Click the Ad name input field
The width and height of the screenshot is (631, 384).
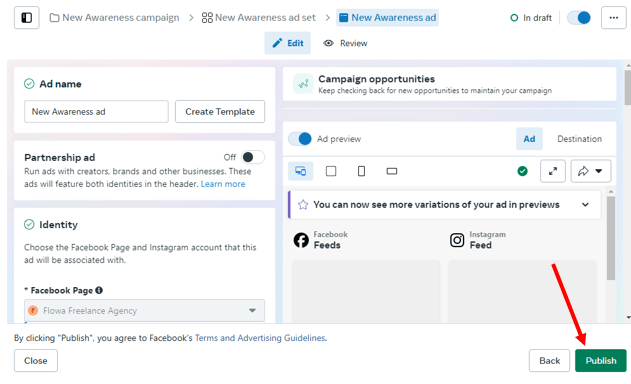(96, 111)
